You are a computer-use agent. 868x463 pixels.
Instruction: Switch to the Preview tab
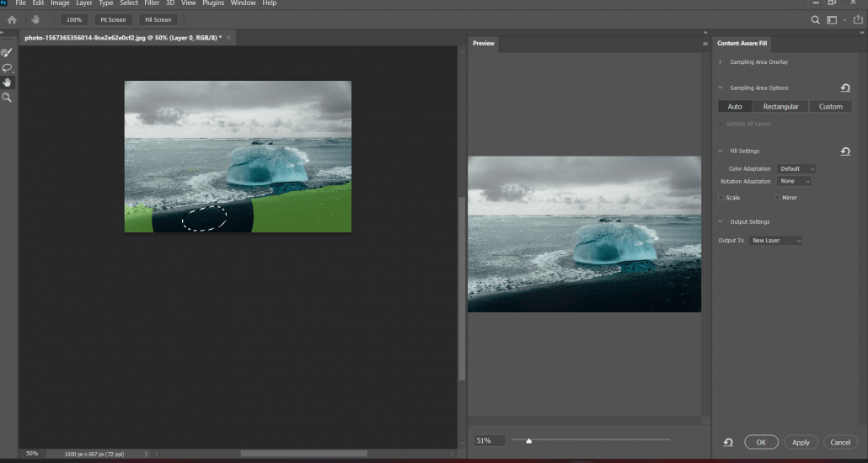tap(483, 44)
